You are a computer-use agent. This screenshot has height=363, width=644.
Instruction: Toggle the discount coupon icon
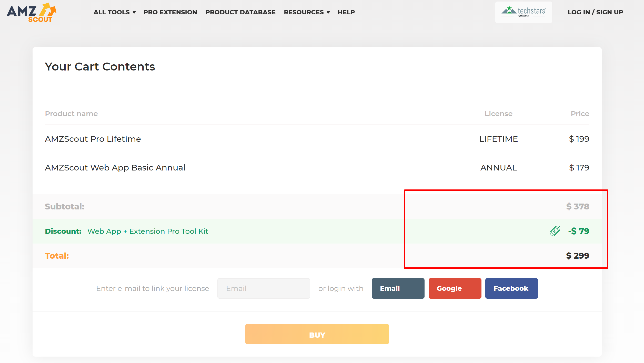pyautogui.click(x=554, y=230)
